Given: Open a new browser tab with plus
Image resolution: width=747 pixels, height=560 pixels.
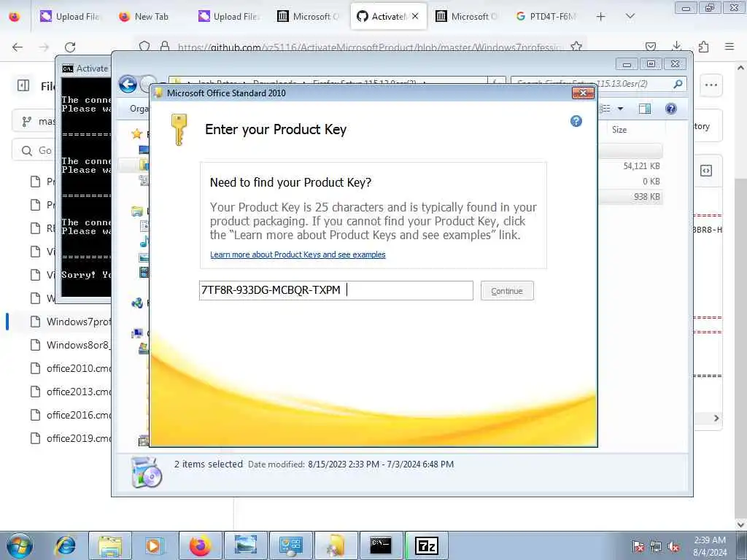Looking at the screenshot, I should [601, 16].
